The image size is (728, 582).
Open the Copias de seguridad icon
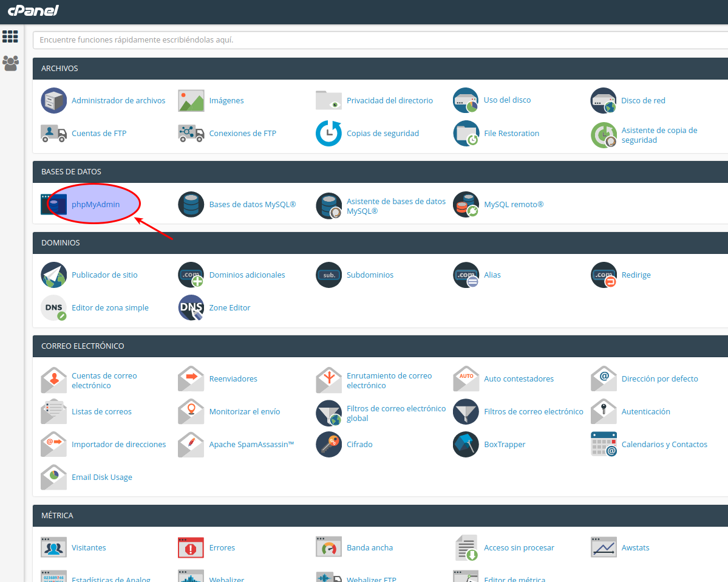328,134
